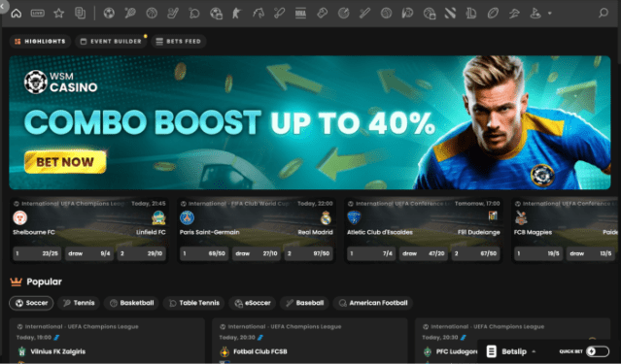Select Baseball in Popular filters
621x364 pixels.
304,303
